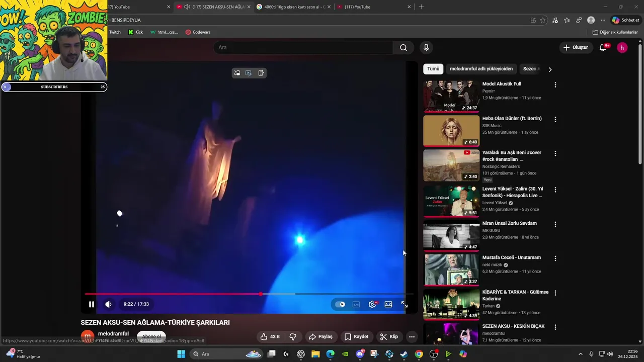Open Copilot with Sohbet et button
644x362 pixels.
point(625,20)
